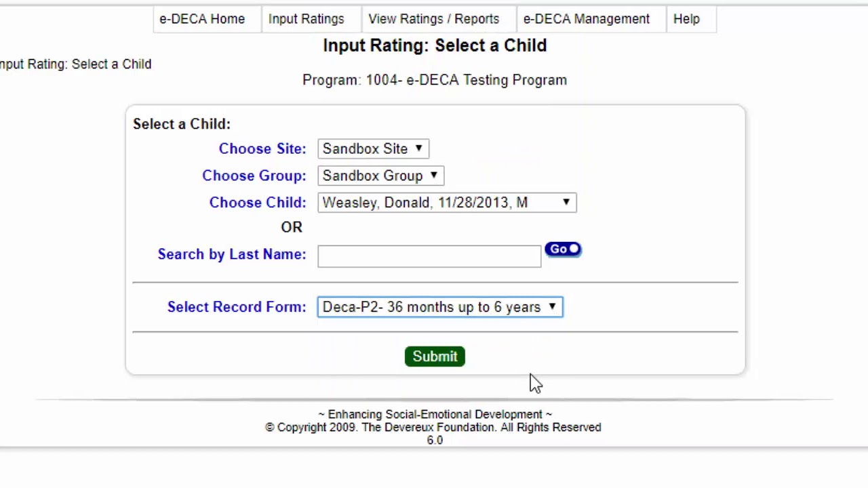Expand the Choose Site dropdown
Image resolution: width=868 pixels, height=488 pixels.
tap(373, 148)
